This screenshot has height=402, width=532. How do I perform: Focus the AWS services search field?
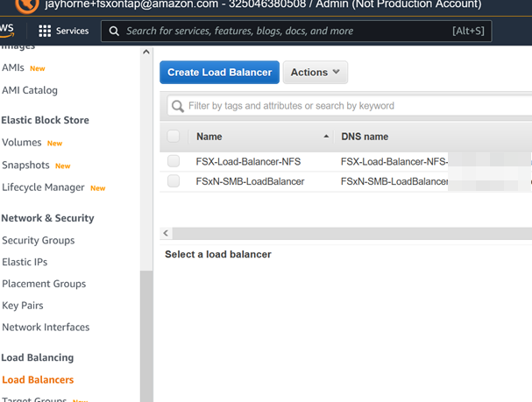point(296,32)
